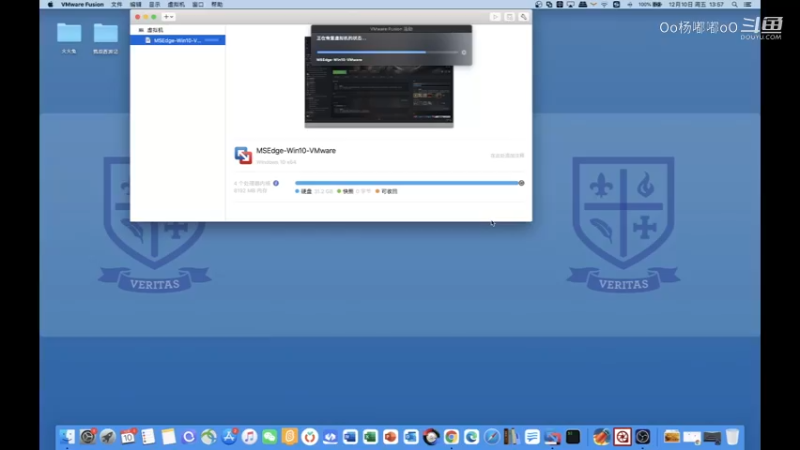Open Microsoft PowerPoint in the Dock
Viewport: 800px width, 450px height.
(x=390, y=437)
